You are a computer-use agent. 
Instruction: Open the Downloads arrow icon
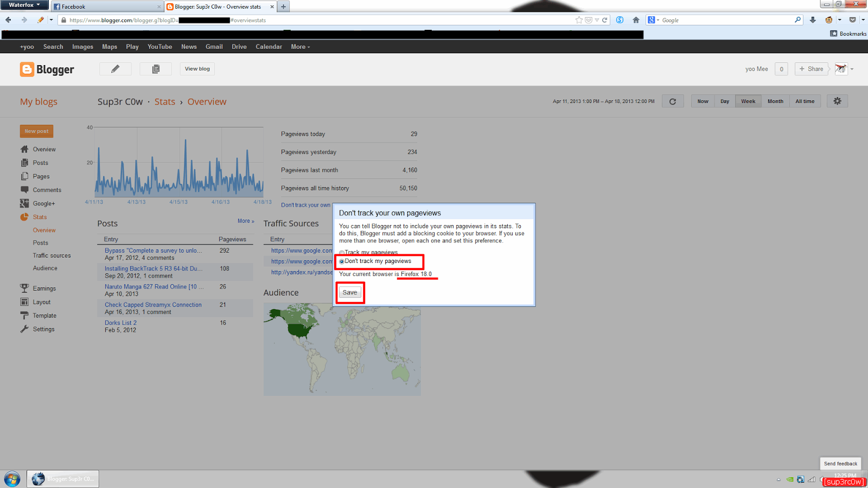[813, 20]
